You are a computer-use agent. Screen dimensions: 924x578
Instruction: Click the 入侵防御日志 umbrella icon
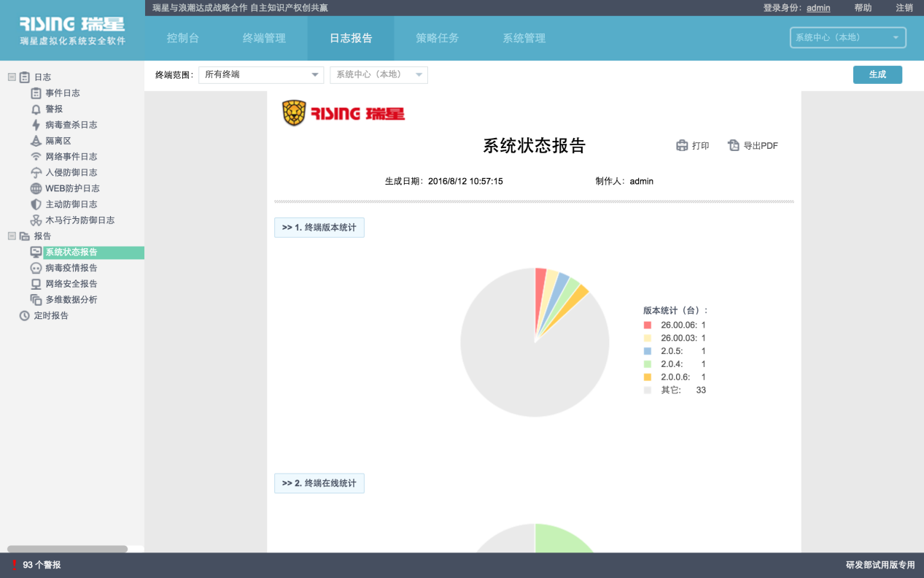coord(36,172)
